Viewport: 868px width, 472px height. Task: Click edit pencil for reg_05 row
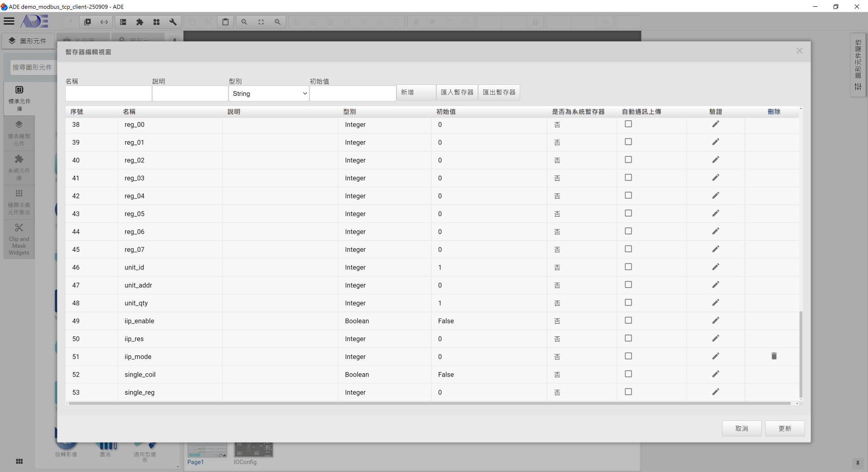click(x=715, y=213)
